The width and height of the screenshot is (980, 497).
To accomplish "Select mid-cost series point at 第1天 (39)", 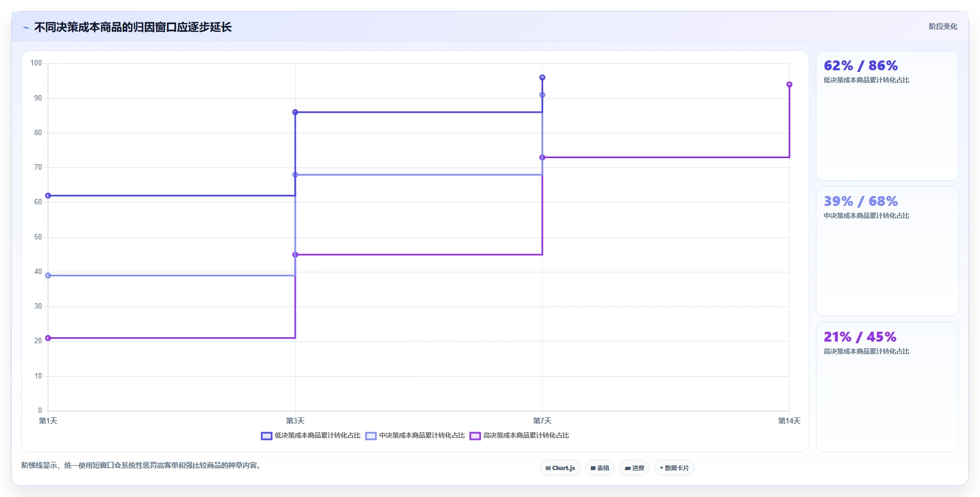I will click(x=48, y=276).
